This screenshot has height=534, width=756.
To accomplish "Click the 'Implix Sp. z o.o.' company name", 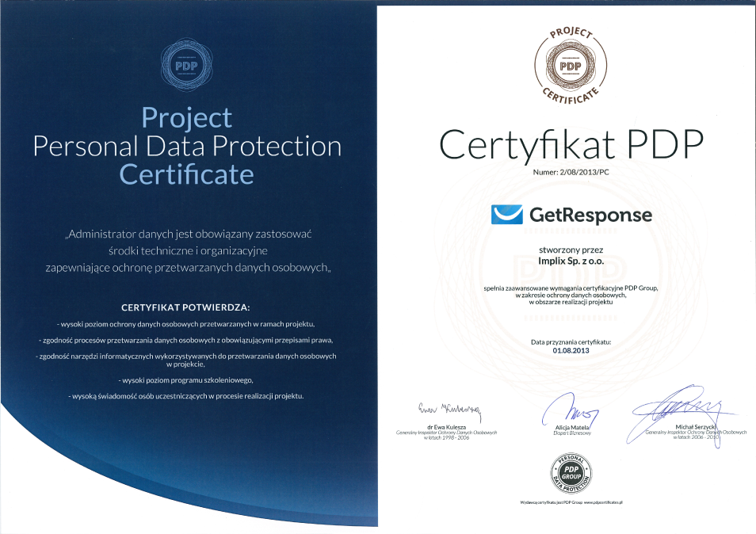I will (571, 261).
